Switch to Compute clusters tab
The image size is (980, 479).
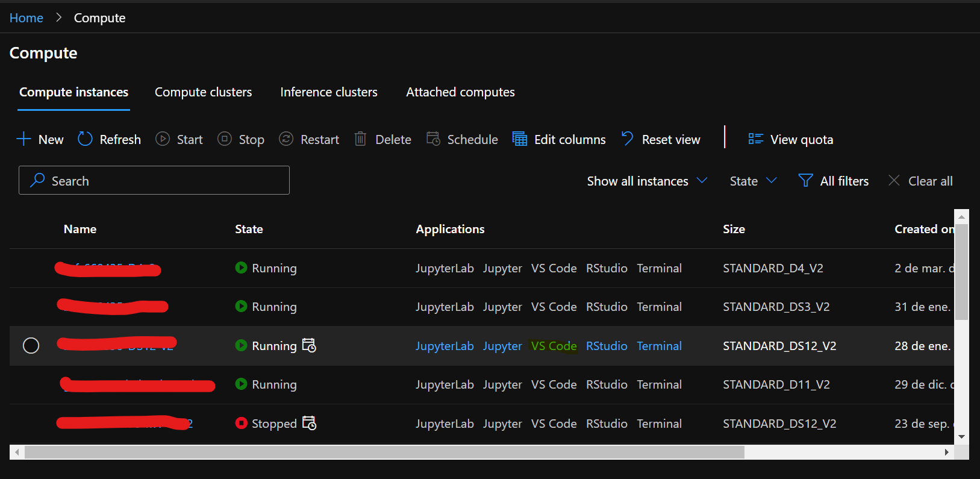coord(204,92)
